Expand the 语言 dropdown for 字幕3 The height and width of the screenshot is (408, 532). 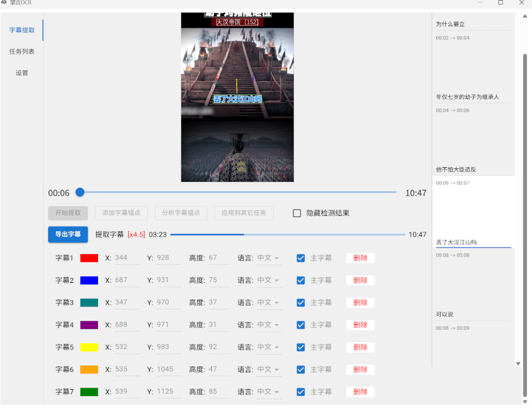click(x=269, y=303)
